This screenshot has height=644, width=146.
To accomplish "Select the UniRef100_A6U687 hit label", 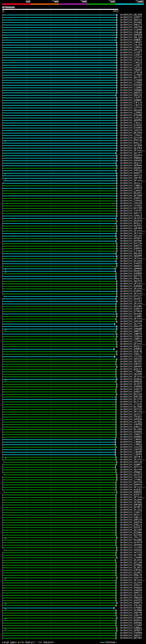I will 131,168.
